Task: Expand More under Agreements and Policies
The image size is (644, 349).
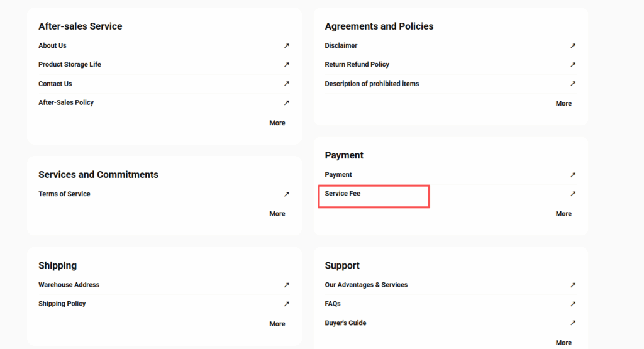Action: (563, 104)
